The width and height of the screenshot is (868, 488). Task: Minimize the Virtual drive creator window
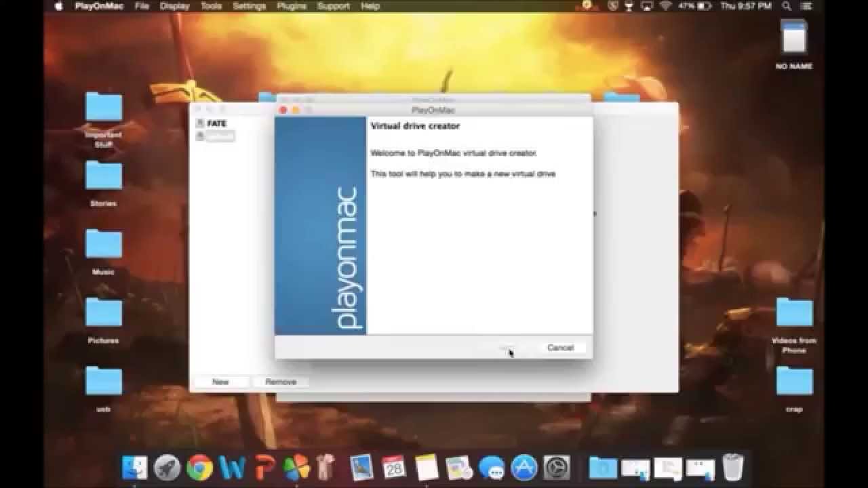pyautogui.click(x=296, y=110)
